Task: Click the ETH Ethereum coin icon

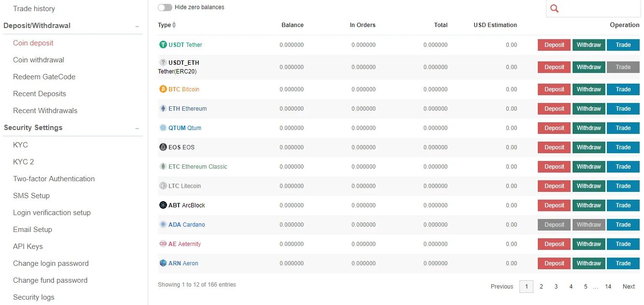Action: 163,108
